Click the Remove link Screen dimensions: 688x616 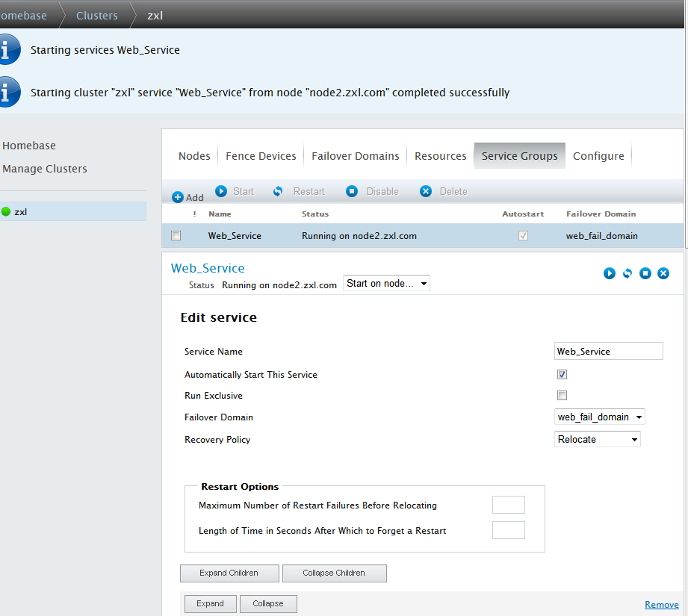click(x=662, y=605)
